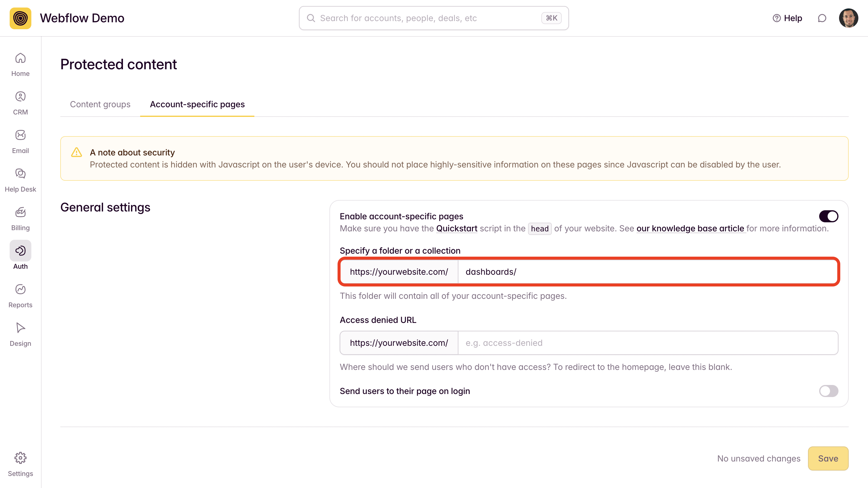
Task: Click the chat bubble icon in header
Action: [x=822, y=18]
